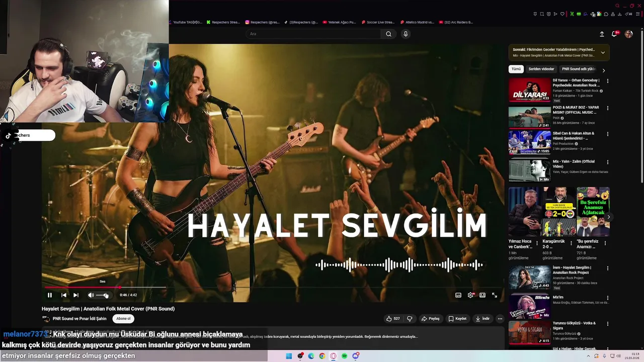Download the video with İndir
644x362 pixels.
point(482,318)
